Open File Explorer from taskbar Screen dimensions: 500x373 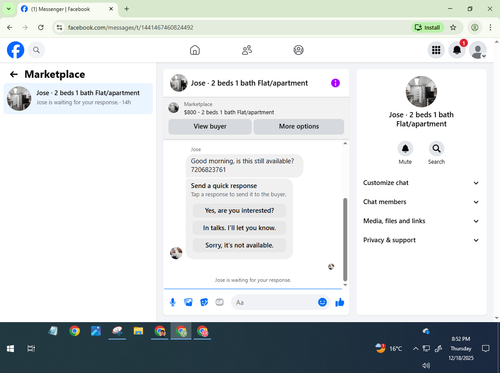pos(138,331)
